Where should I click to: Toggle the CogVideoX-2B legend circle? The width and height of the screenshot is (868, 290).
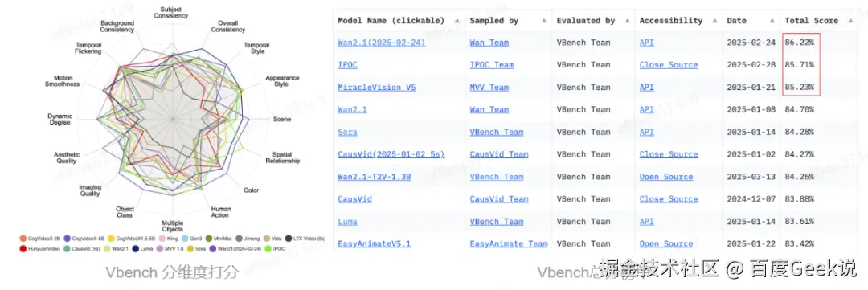click(x=23, y=239)
